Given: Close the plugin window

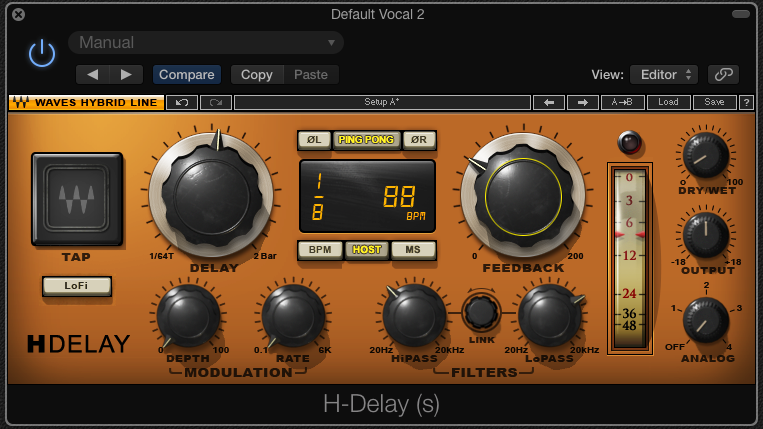Looking at the screenshot, I should pyautogui.click(x=18, y=15).
